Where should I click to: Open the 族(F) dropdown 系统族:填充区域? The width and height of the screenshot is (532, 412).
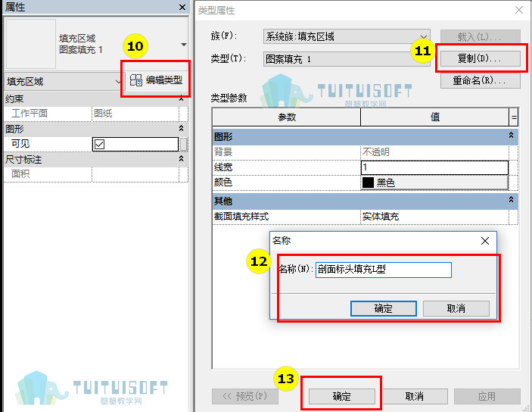point(347,36)
